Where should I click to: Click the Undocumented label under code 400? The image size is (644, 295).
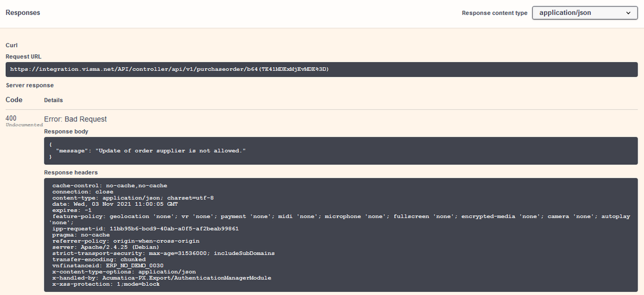pyautogui.click(x=25, y=125)
